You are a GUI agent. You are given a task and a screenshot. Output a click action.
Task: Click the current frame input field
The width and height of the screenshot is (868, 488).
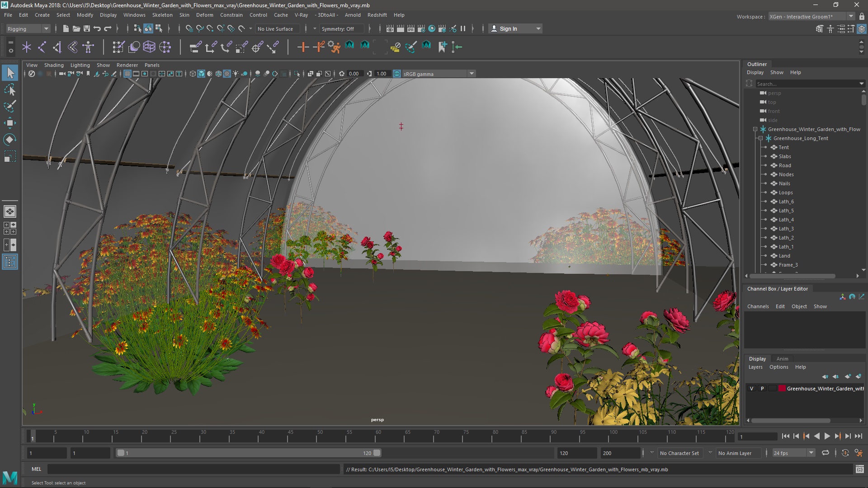(x=757, y=436)
